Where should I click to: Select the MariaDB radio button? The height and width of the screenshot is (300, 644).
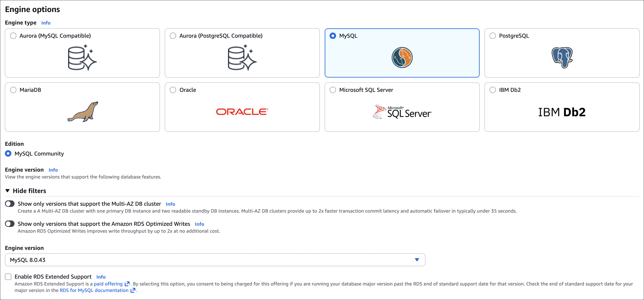coord(13,90)
